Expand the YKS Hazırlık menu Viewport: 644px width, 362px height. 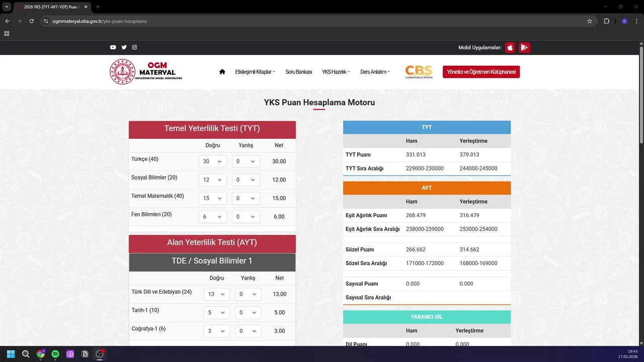pyautogui.click(x=336, y=72)
